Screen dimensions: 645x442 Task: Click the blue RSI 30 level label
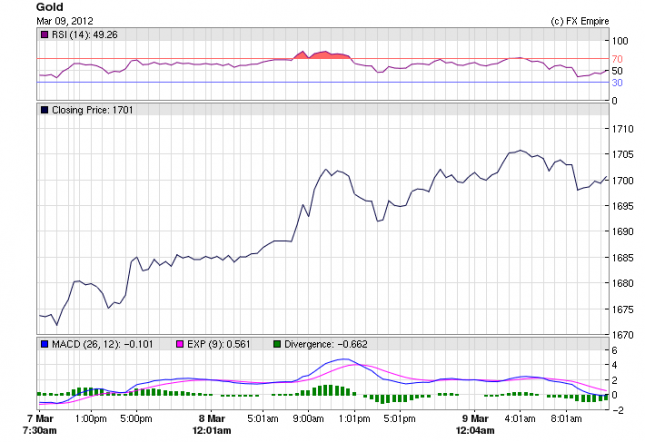click(617, 83)
